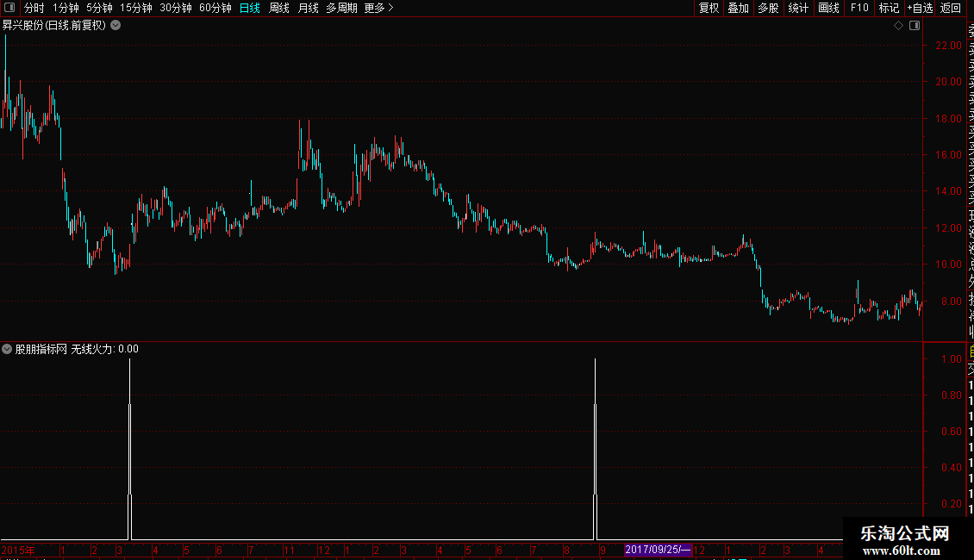This screenshot has width=974, height=560.
Task: Click the 22.00 price axis label
Action: click(948, 46)
